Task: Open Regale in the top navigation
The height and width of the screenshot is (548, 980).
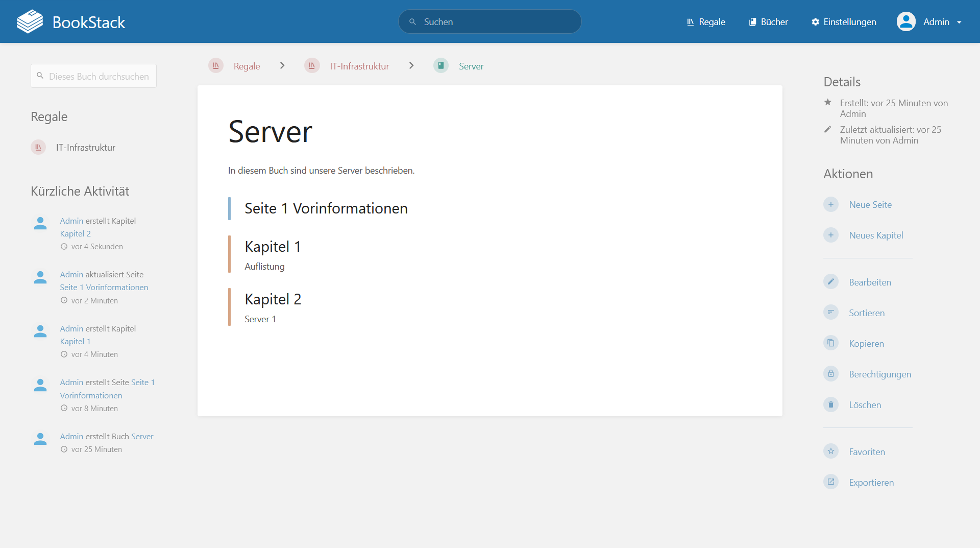Action: coord(706,22)
